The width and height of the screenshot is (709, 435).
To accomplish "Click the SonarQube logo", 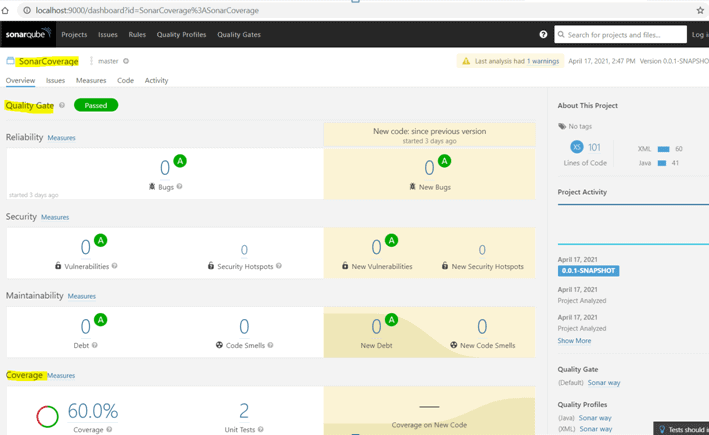I will (x=27, y=34).
